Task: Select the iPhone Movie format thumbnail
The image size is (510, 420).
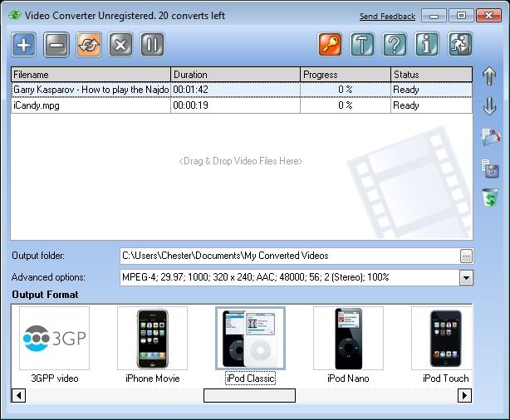Action: [152, 338]
